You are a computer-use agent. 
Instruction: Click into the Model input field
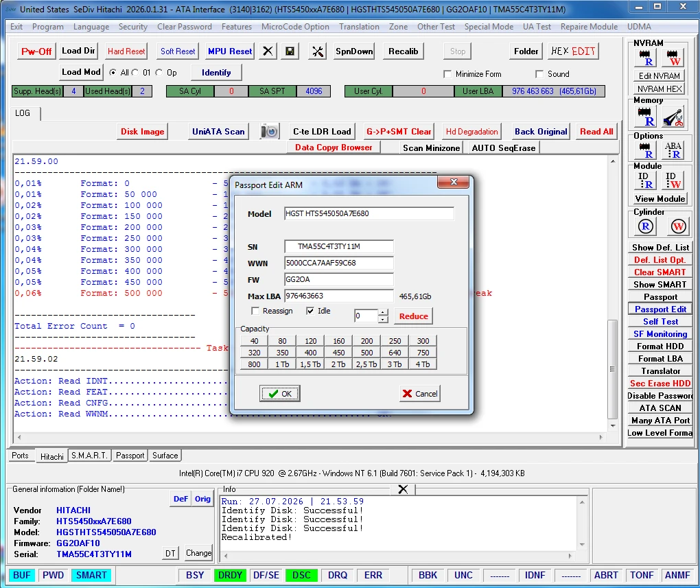pyautogui.click(x=369, y=213)
